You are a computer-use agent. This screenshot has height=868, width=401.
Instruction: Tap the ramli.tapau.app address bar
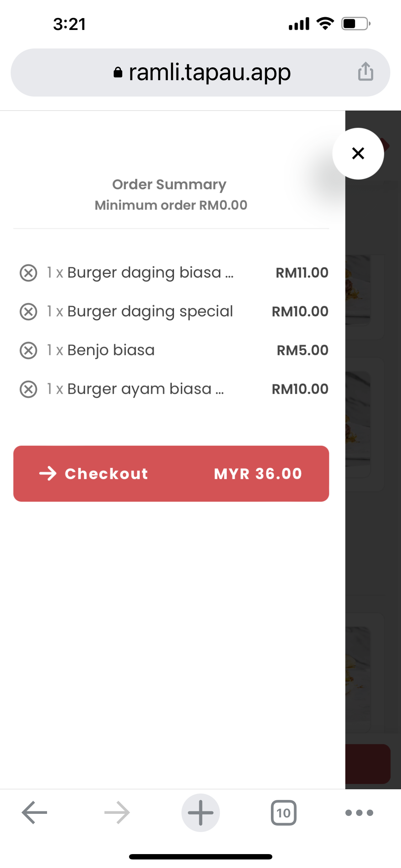point(210,72)
